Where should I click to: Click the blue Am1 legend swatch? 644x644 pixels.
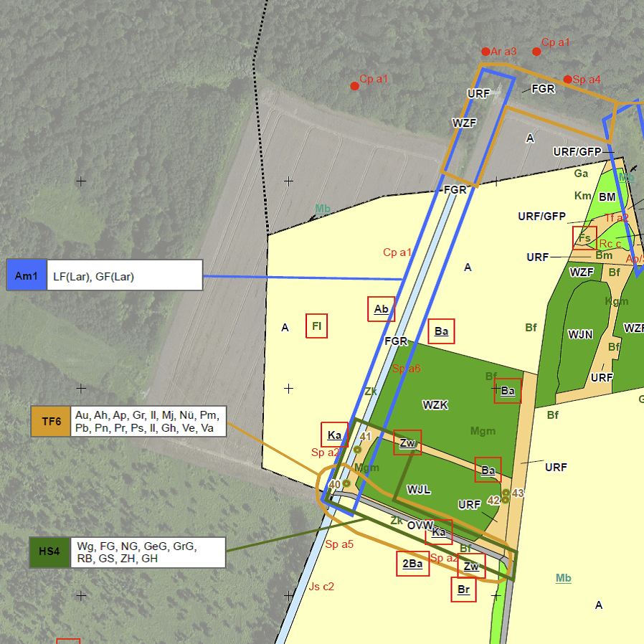coord(27,275)
